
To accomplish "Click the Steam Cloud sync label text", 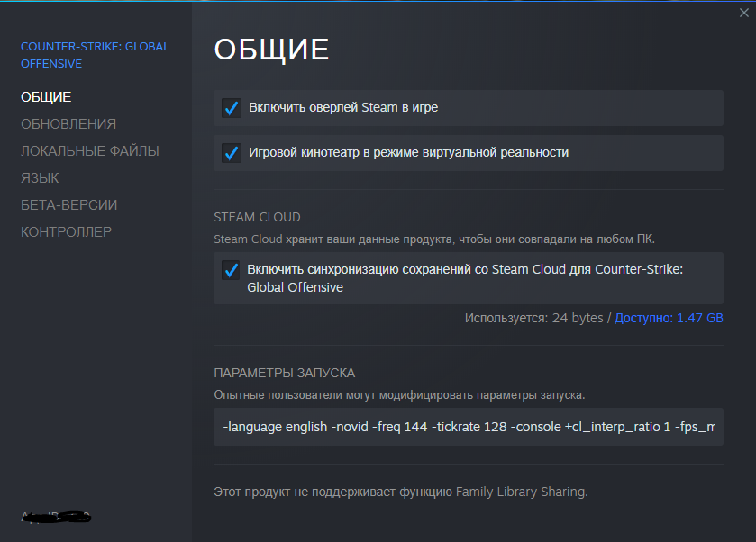I will click(465, 278).
